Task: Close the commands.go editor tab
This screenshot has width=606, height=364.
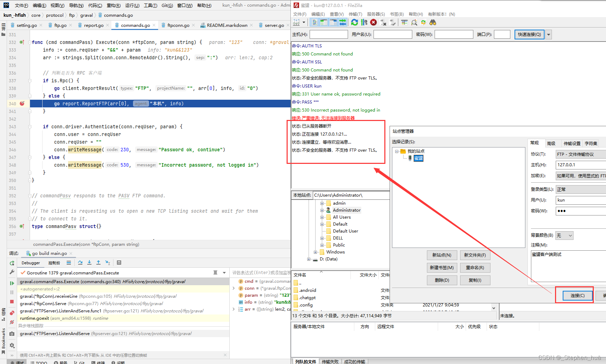Action: [154, 25]
